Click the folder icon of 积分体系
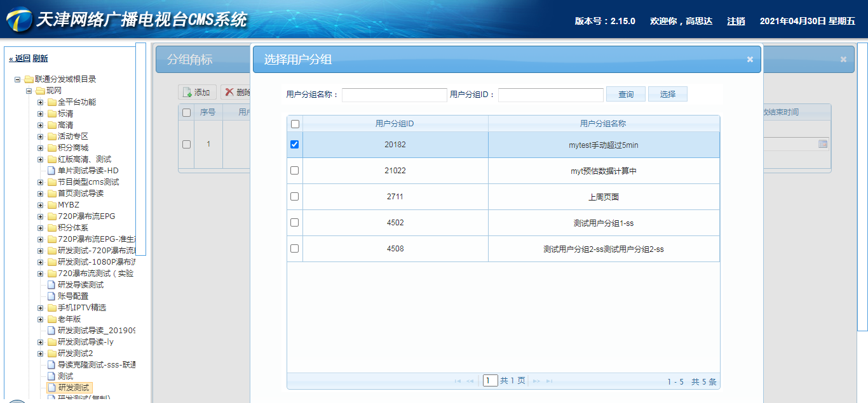 click(x=52, y=228)
